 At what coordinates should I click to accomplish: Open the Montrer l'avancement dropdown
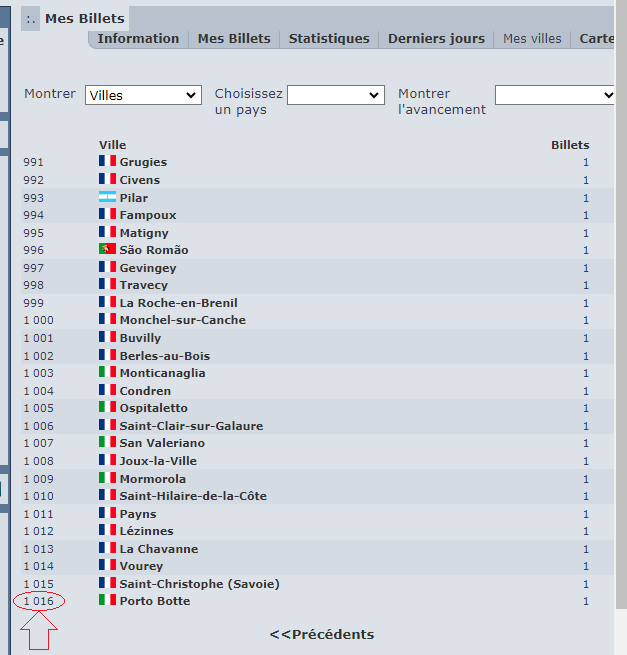[x=554, y=95]
